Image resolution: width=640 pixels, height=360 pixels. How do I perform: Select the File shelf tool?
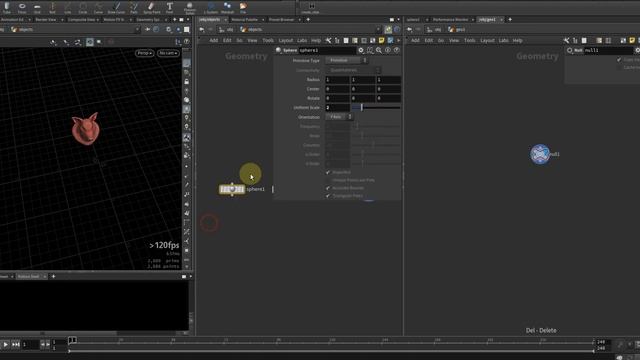coord(243,8)
